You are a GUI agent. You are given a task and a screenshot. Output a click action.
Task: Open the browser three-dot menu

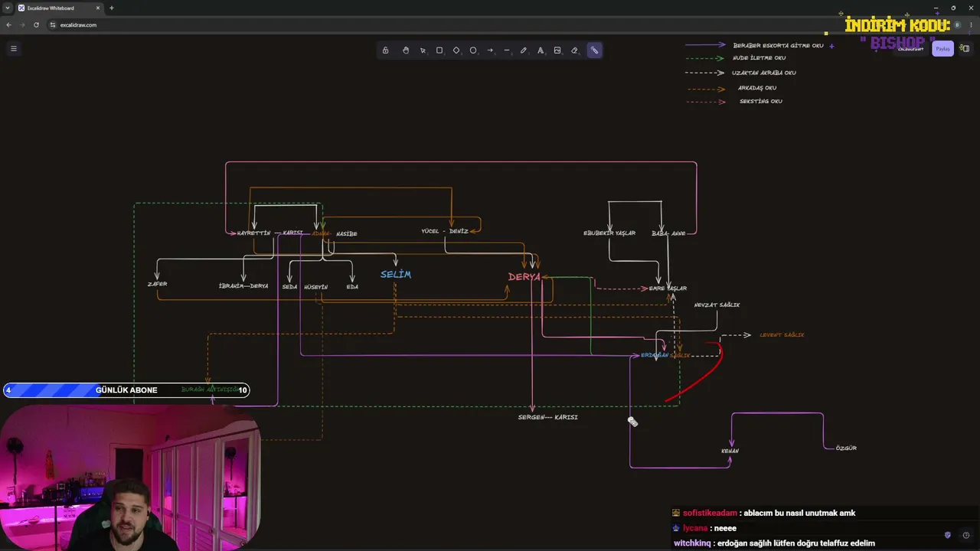coord(971,25)
